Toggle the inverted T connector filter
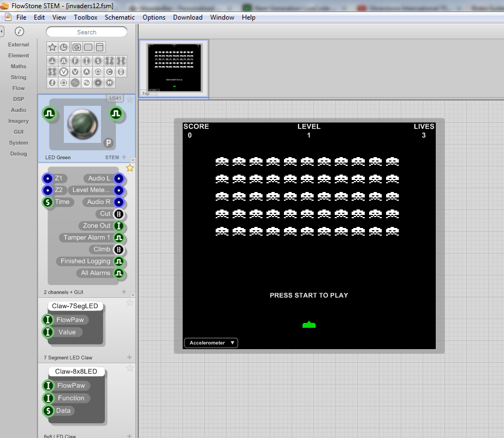This screenshot has width=504, height=438. tap(52, 61)
